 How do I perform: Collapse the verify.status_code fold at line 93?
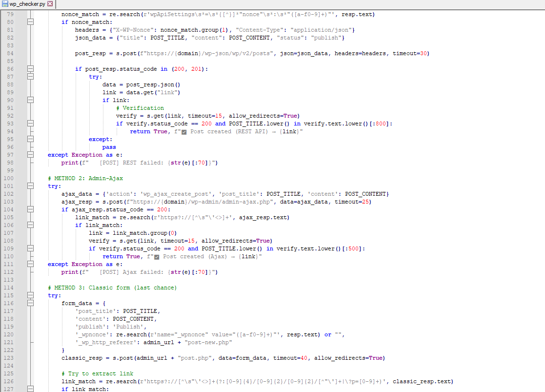pyautogui.click(x=31, y=124)
